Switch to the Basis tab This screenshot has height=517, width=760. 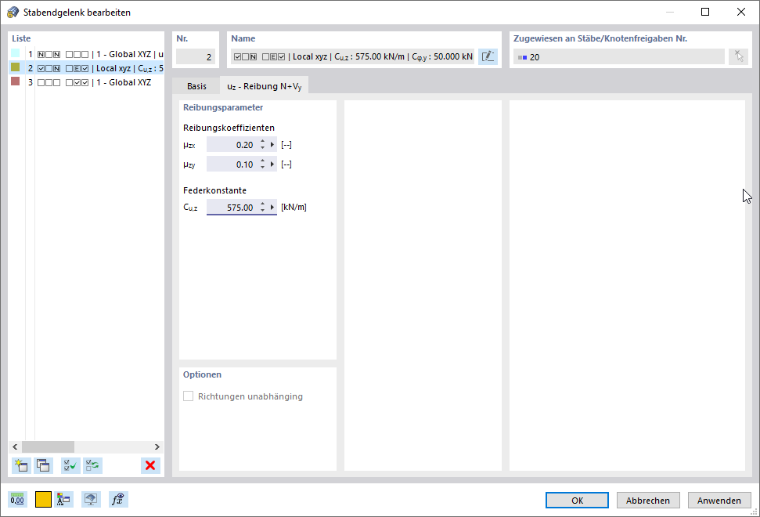[x=197, y=86]
